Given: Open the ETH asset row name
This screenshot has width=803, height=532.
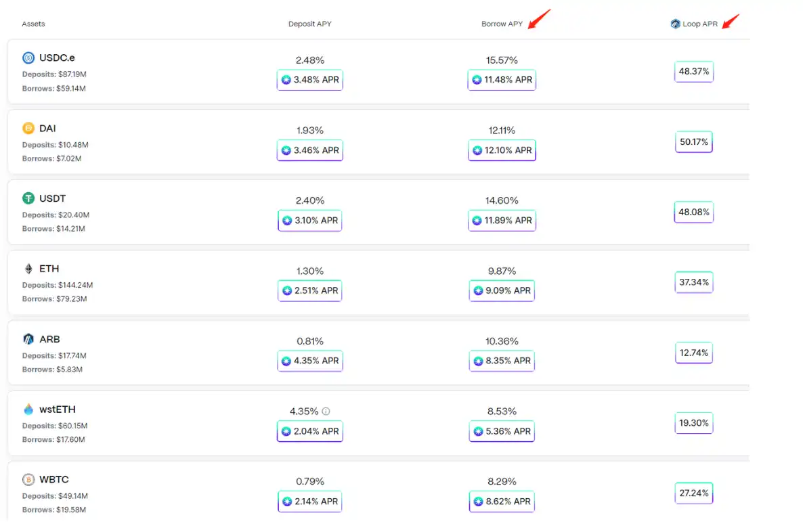Looking at the screenshot, I should [x=49, y=269].
